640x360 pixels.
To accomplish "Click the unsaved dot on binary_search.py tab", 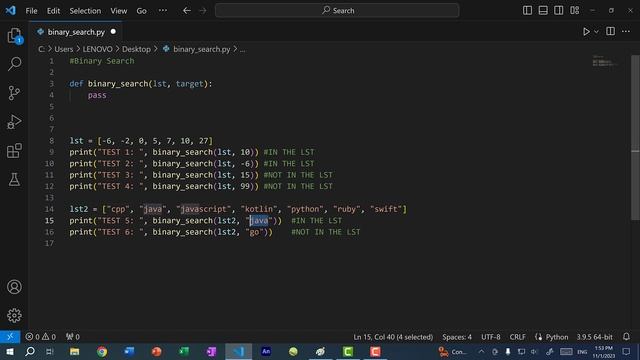I will click(113, 31).
